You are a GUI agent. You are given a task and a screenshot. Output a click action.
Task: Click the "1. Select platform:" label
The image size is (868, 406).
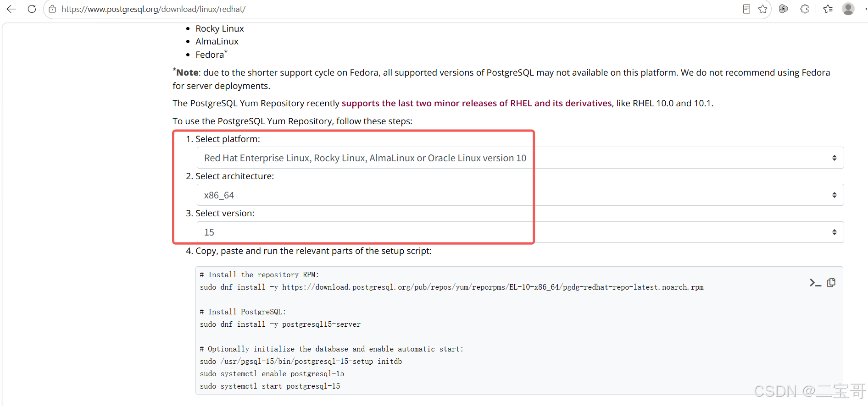223,139
